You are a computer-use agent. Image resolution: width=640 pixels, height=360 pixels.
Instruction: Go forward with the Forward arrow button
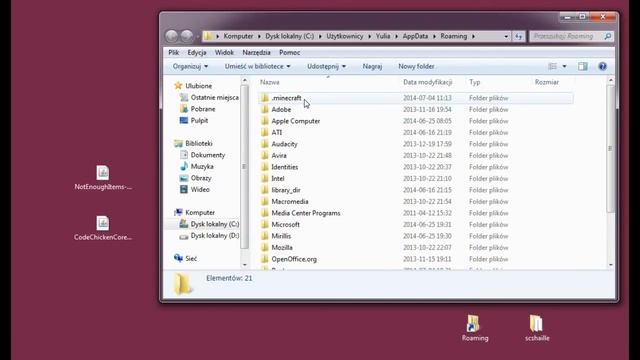point(187,36)
